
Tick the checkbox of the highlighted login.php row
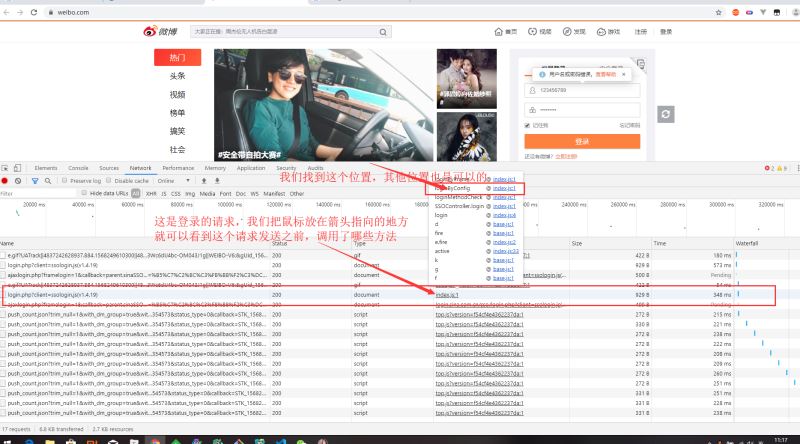point(3,294)
